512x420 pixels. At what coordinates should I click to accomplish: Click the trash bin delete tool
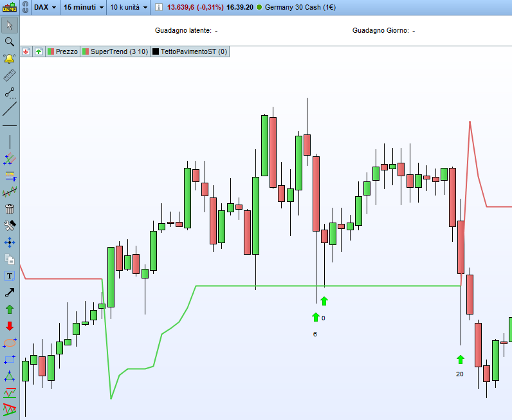click(10, 208)
